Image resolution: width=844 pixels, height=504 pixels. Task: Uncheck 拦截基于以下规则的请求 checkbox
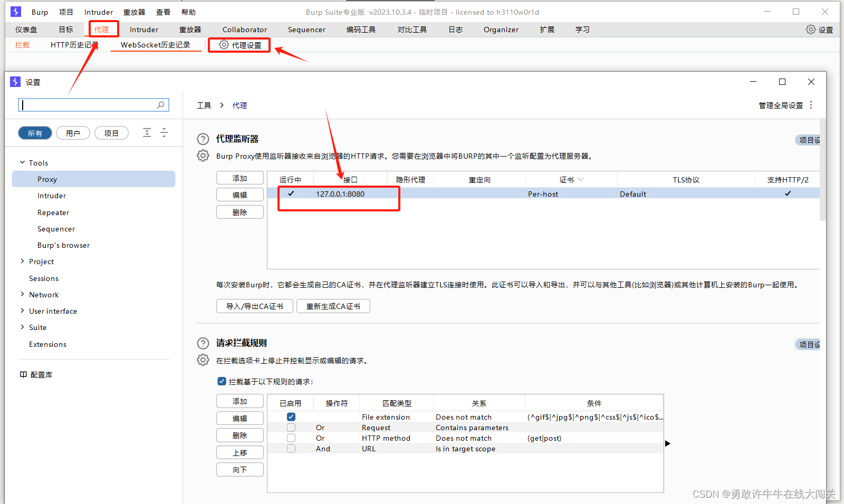(x=222, y=381)
